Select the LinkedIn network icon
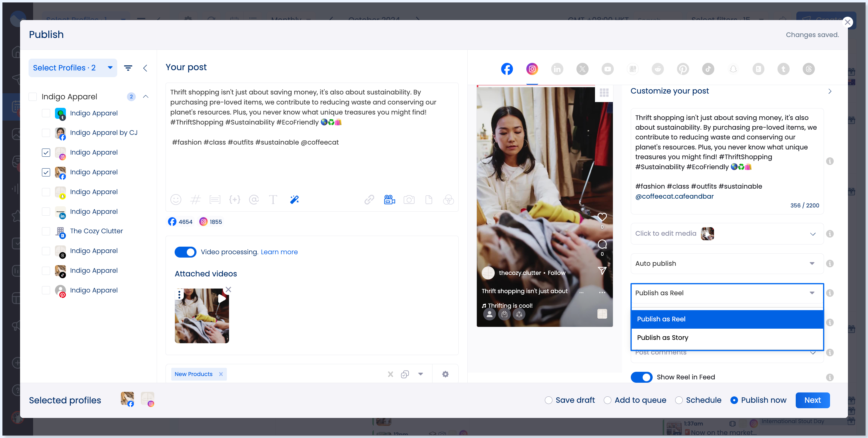 pos(557,69)
